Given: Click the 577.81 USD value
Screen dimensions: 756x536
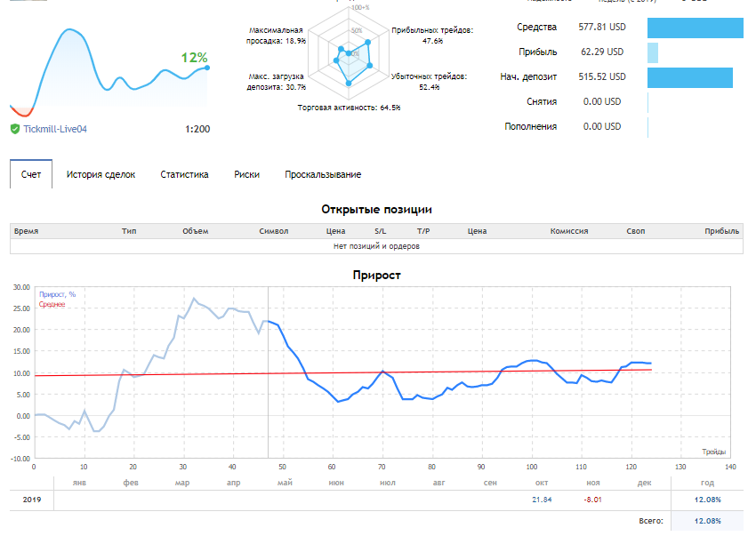Looking at the screenshot, I should click(602, 27).
